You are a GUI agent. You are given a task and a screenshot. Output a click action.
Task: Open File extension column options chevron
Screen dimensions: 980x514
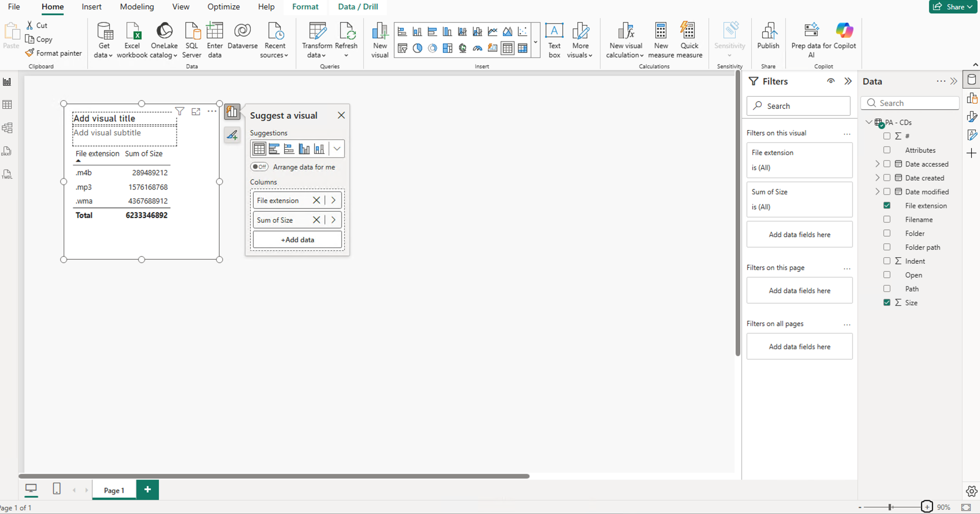[333, 200]
